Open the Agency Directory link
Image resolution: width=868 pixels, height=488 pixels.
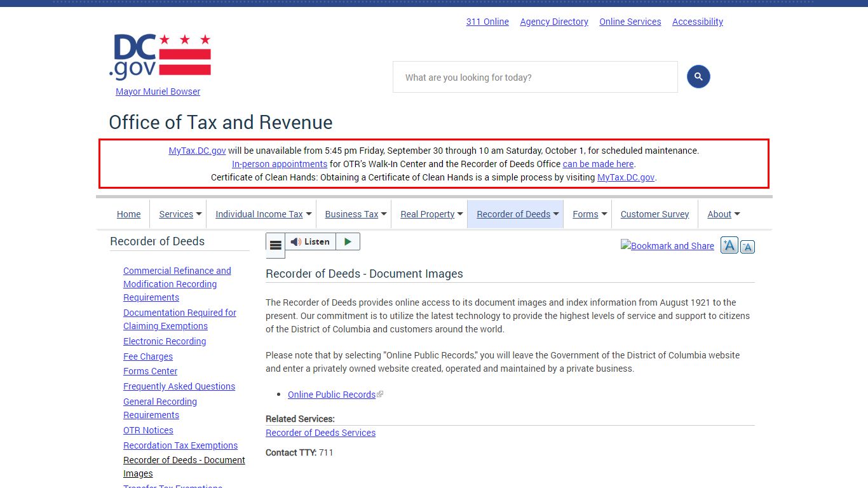[554, 22]
